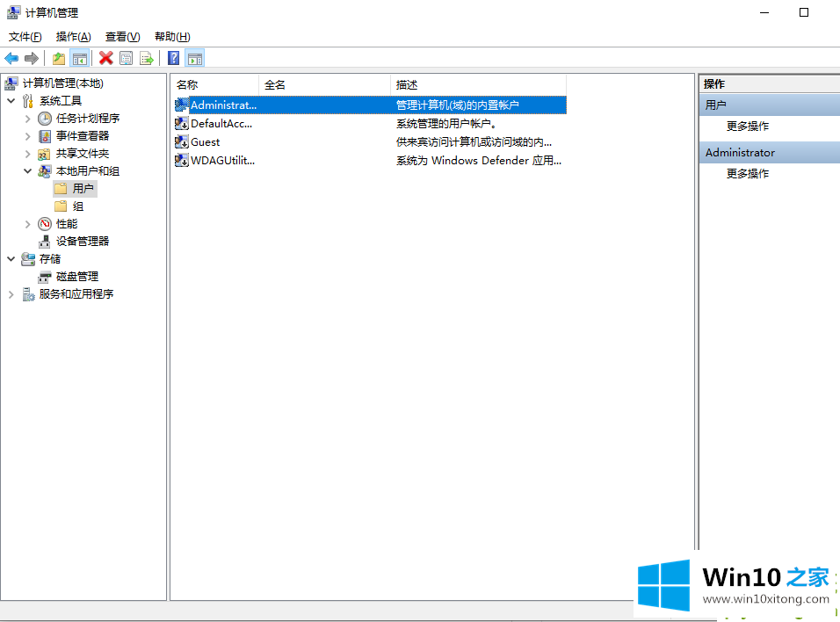Sort by the 全名 column header
The height and width of the screenshot is (622, 840).
[x=324, y=84]
